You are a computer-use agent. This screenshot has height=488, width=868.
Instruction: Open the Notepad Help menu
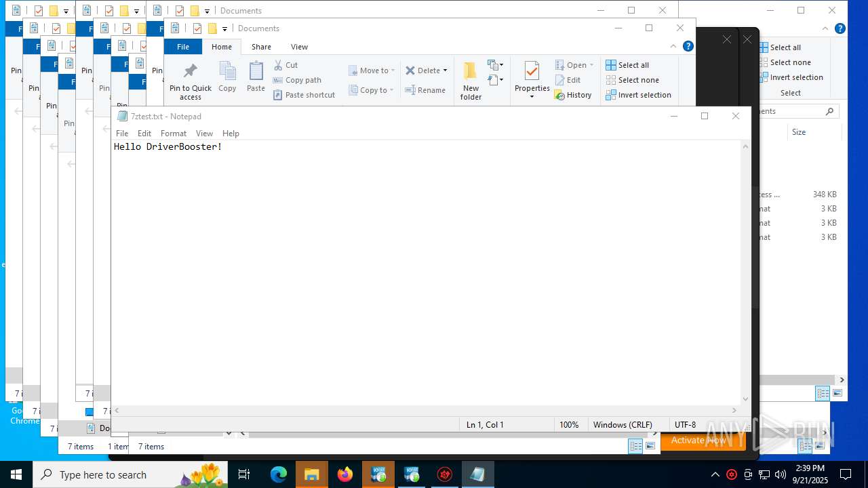pos(231,134)
